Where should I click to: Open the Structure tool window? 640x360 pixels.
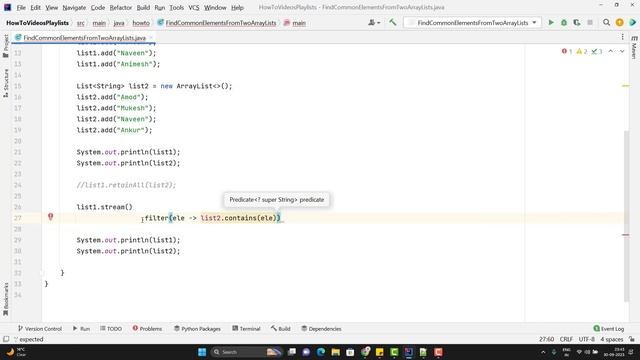point(6,83)
